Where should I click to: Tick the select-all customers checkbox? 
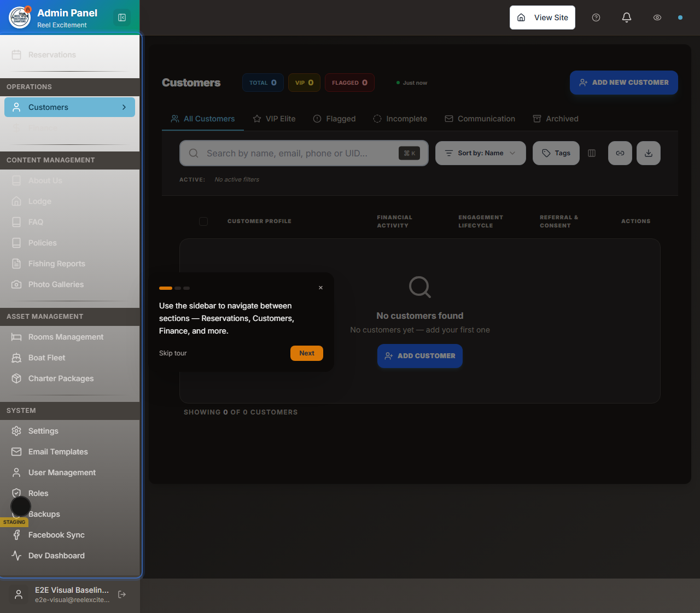[x=203, y=221]
